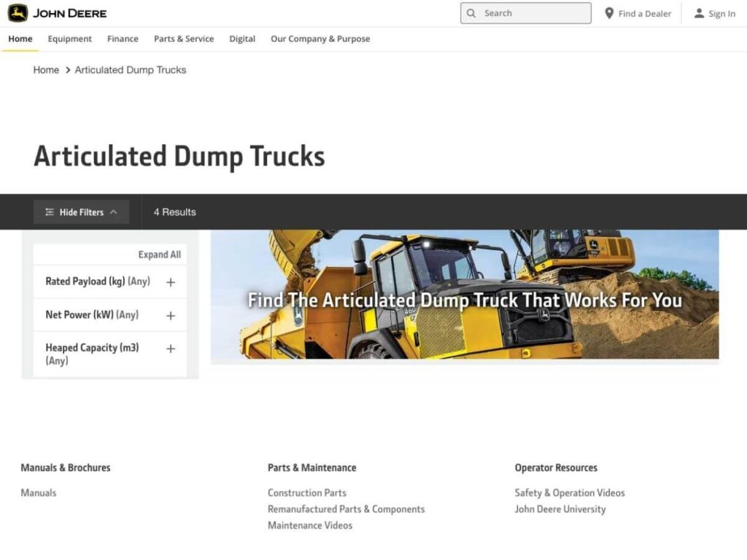Click the Rated Payload (kg) filter label
This screenshot has height=560, width=747.
[x=98, y=281]
